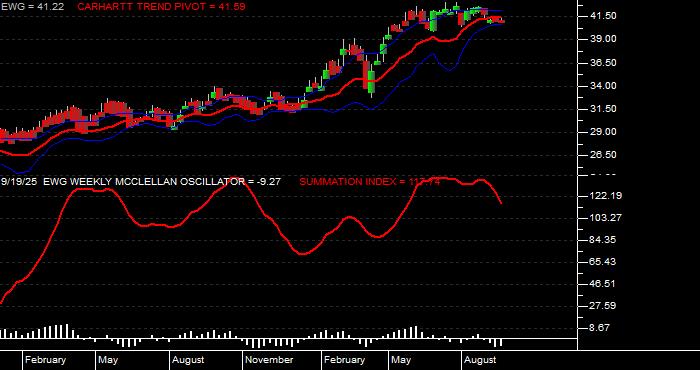
Task: Click the first February label on the time axis
Action: point(46,360)
